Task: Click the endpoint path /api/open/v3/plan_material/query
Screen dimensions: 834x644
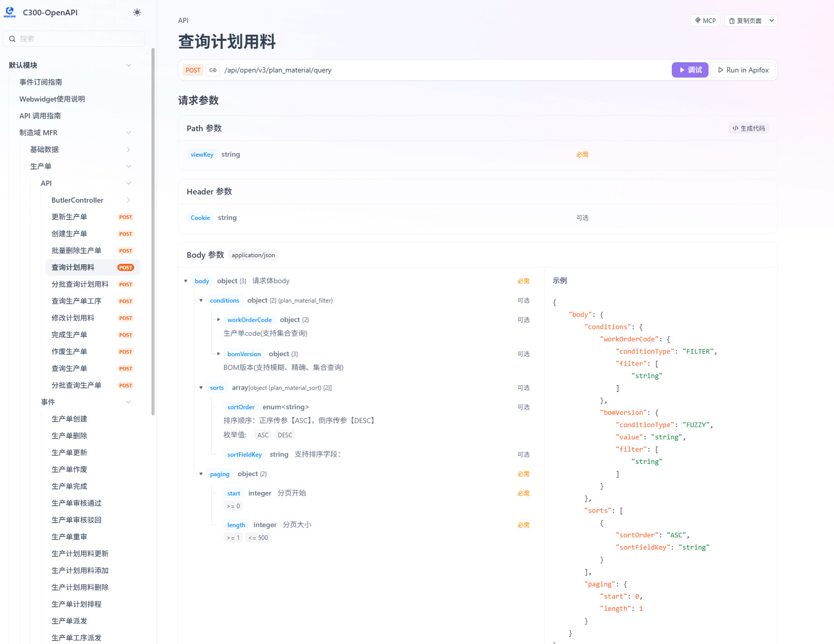Action: tap(278, 70)
